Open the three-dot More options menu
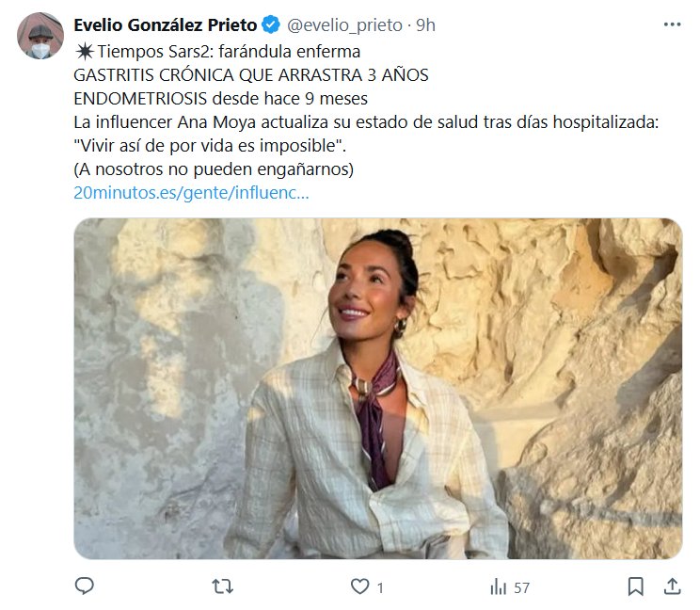Screen dimensions: 700x610 point(671,24)
